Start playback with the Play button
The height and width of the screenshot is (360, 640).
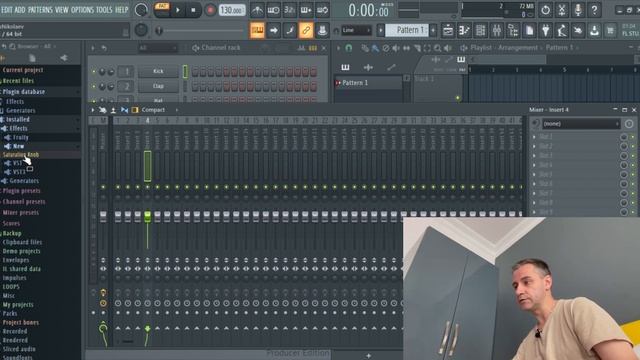(178, 10)
